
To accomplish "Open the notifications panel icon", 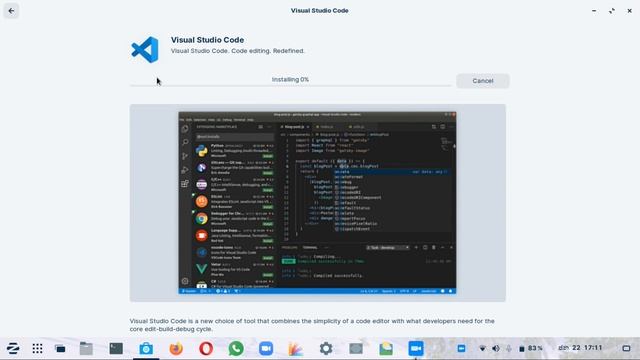I will click(626, 348).
